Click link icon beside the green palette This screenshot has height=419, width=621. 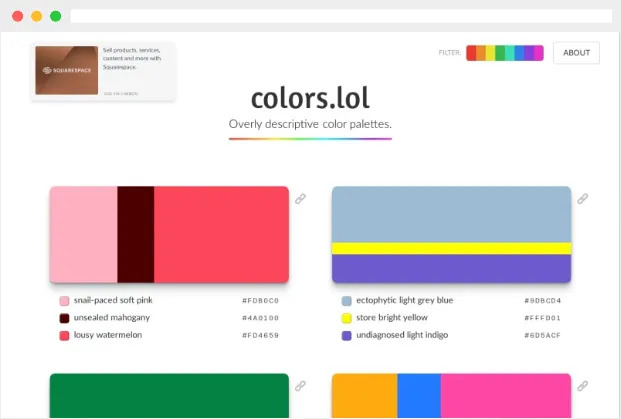pyautogui.click(x=300, y=385)
